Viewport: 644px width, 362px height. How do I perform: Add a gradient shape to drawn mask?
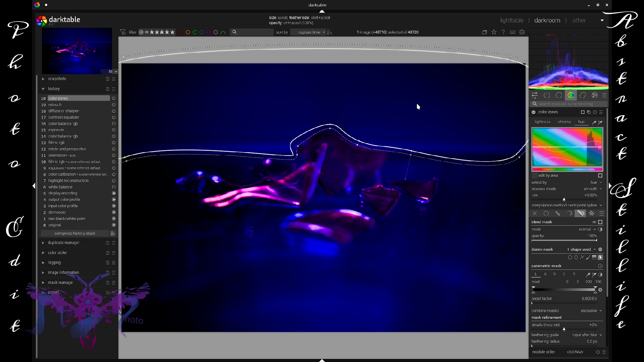(594, 257)
